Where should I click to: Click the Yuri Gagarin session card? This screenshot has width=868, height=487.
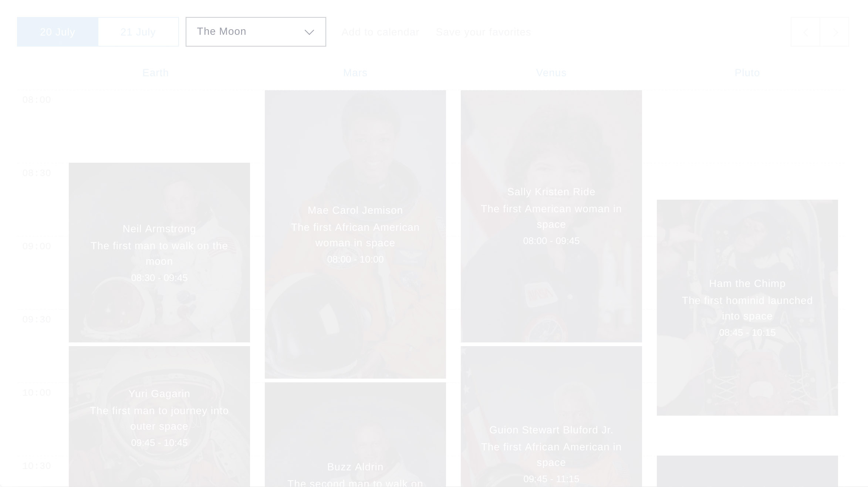pyautogui.click(x=159, y=417)
